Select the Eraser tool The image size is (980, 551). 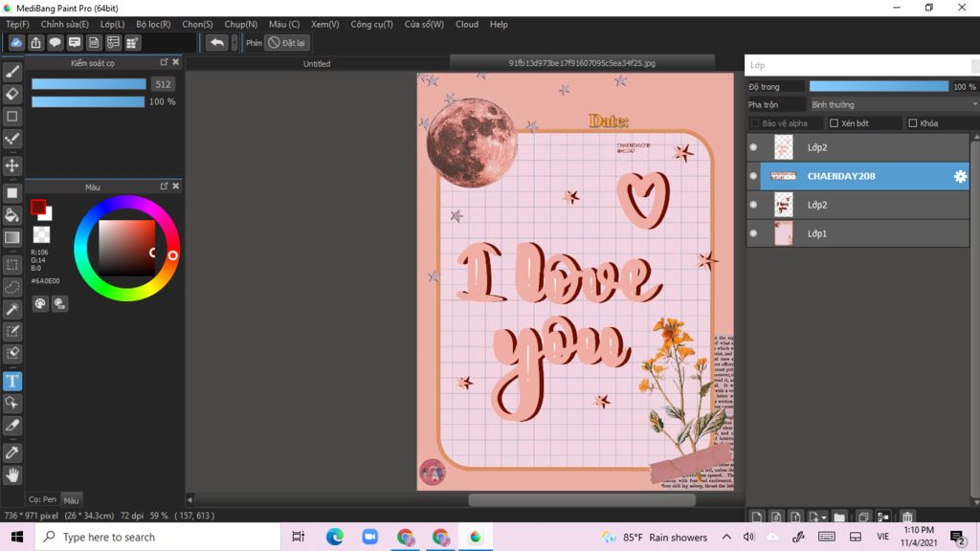point(11,95)
